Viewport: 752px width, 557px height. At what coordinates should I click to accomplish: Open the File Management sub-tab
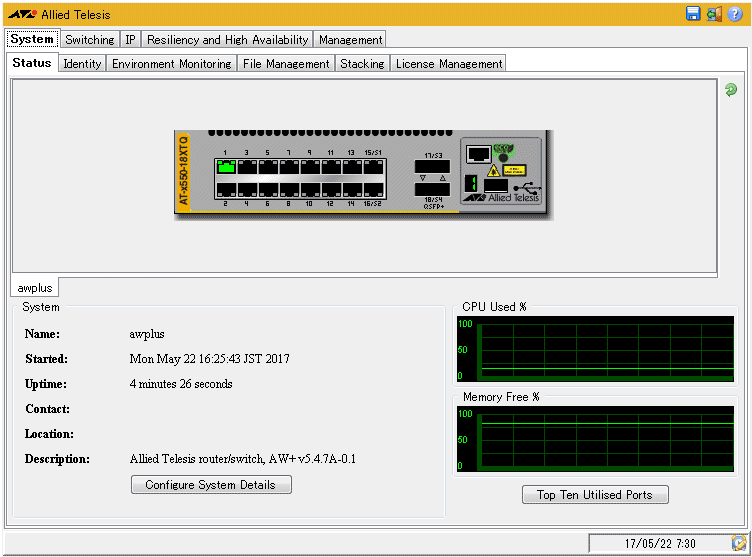(286, 64)
